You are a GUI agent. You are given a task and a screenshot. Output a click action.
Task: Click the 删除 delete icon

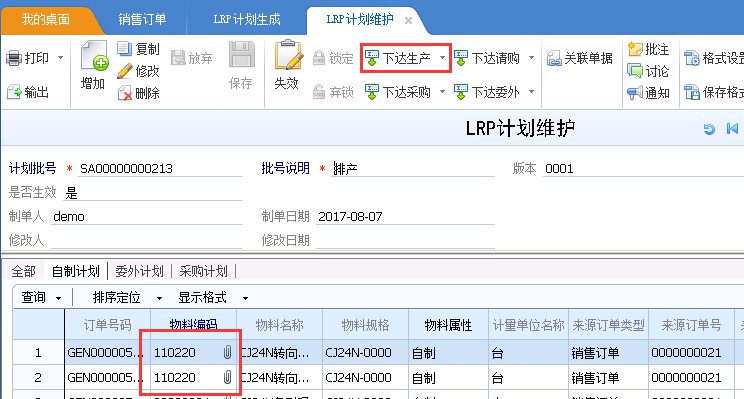click(124, 93)
